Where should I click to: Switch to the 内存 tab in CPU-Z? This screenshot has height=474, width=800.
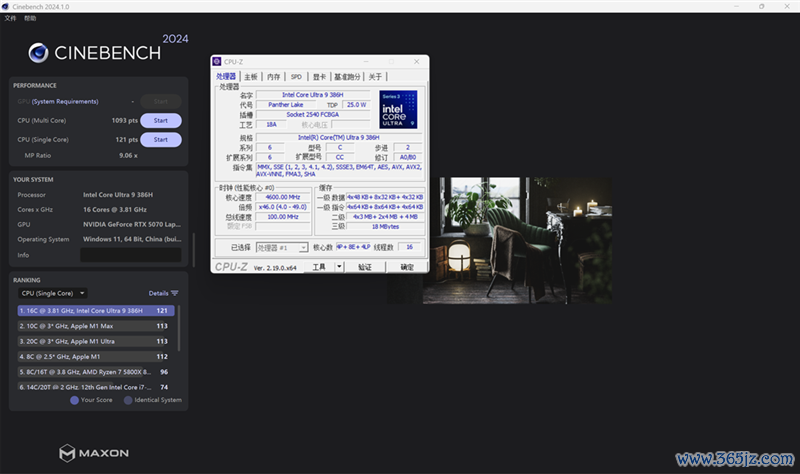tap(273, 77)
